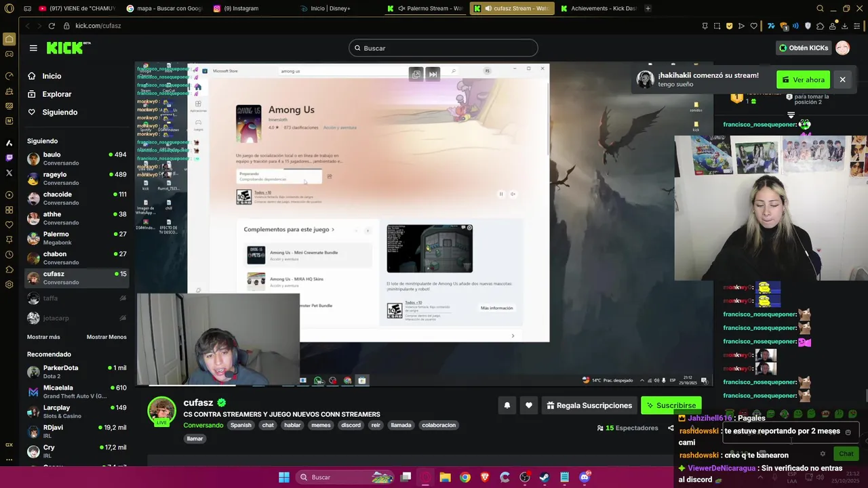Viewport: 868px width, 488px height.
Task: Click the tab search magnifier icon
Action: click(x=820, y=8)
